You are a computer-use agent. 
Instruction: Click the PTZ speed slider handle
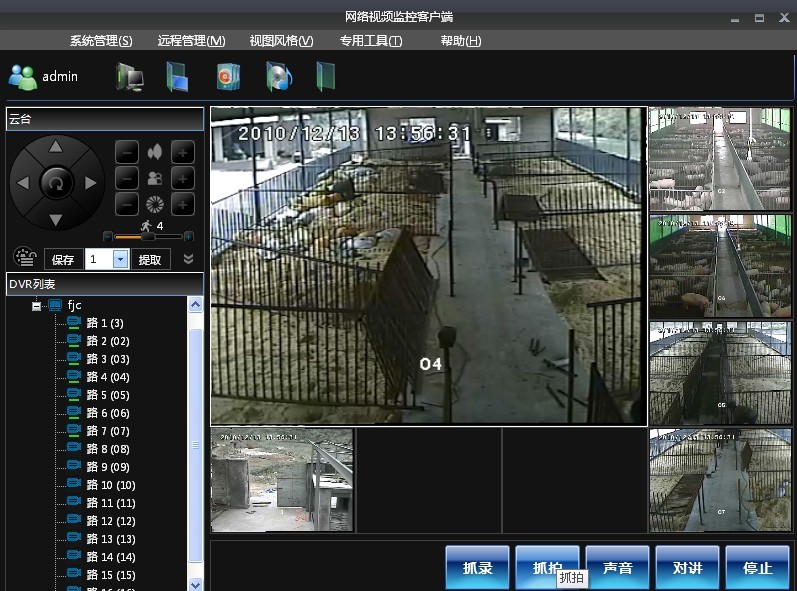pos(147,237)
